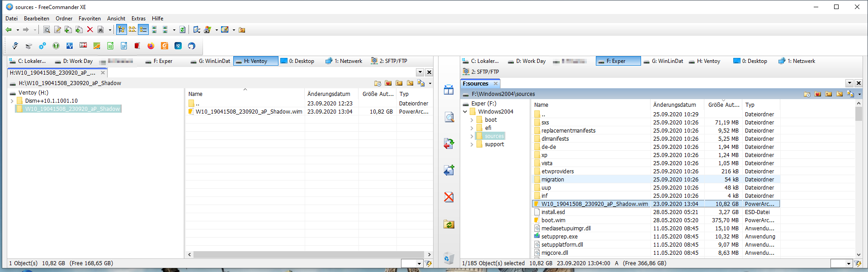The height and width of the screenshot is (272, 868).
Task: Collapse the Windows2004 tree node
Action: tap(465, 112)
